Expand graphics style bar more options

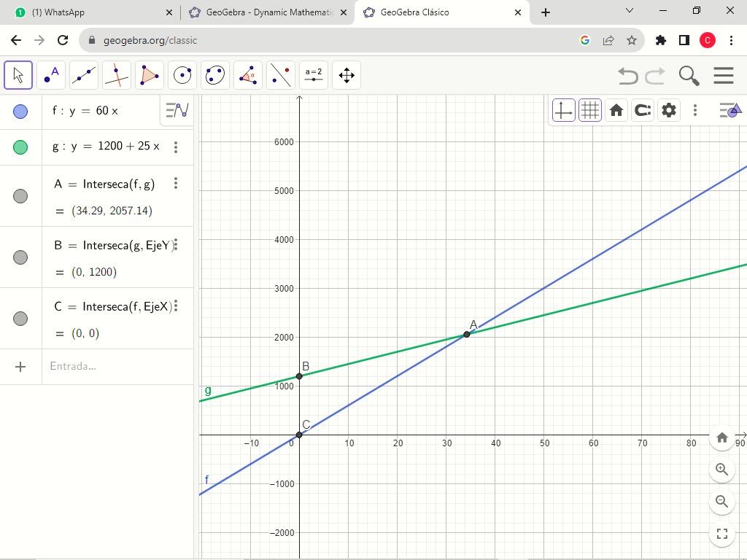[695, 110]
